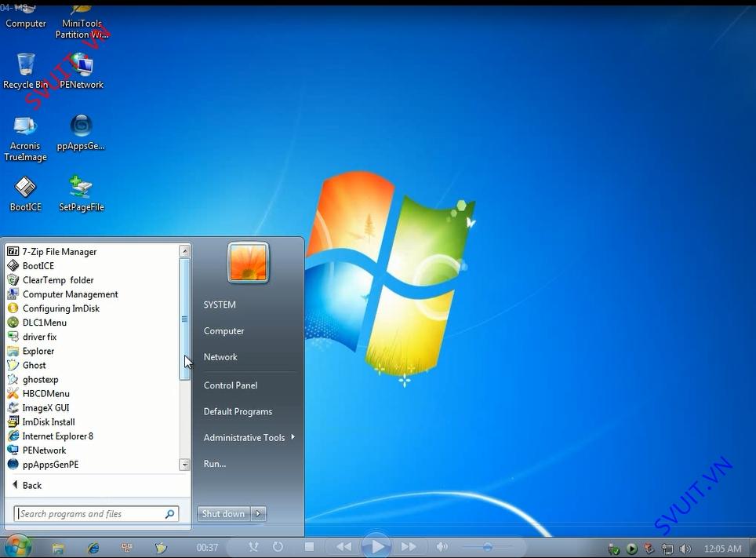Click the search magnifier icon
Screen dimensions: 756x558
tap(169, 514)
